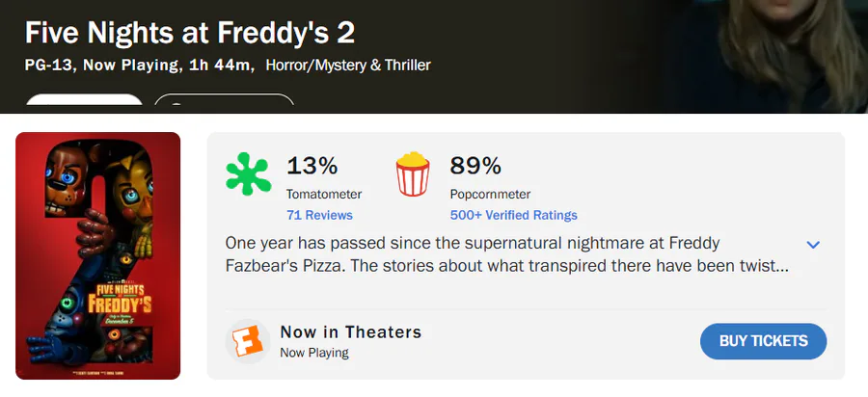Click the green splat Tomatometer icon
868x397 pixels.
248,174
